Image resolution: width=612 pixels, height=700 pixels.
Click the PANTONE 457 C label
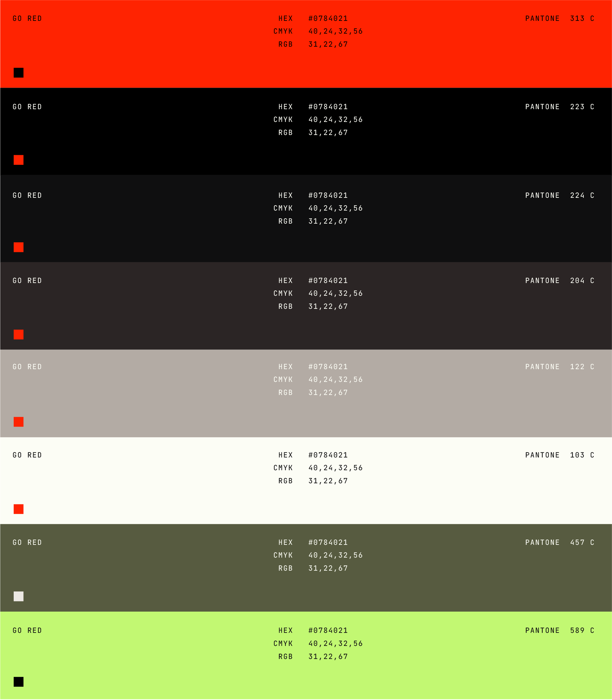pos(560,543)
